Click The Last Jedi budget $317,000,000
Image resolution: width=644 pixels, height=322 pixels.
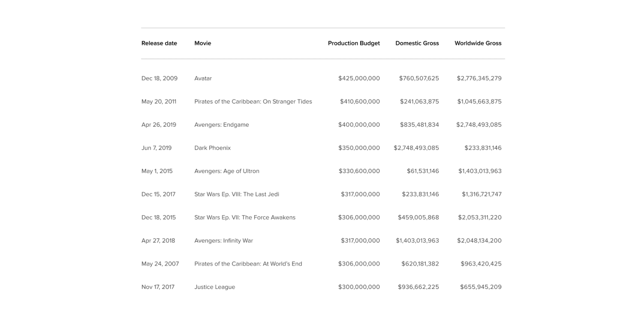click(360, 194)
